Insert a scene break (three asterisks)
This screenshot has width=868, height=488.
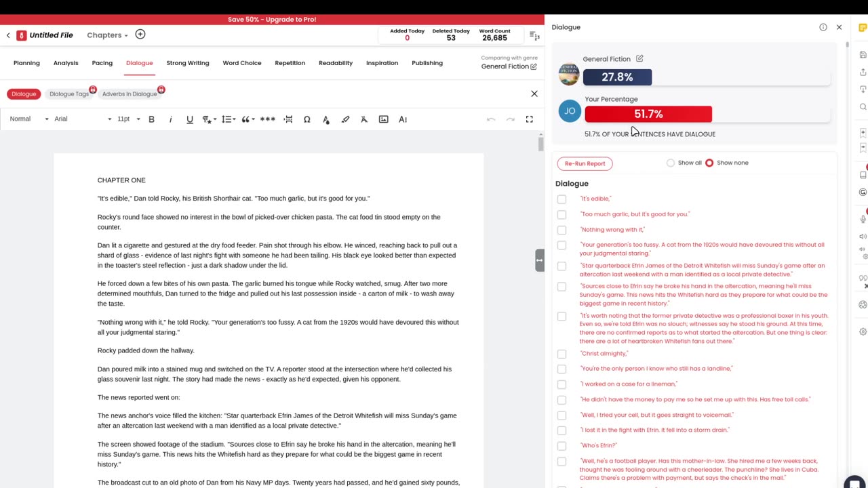tap(268, 119)
